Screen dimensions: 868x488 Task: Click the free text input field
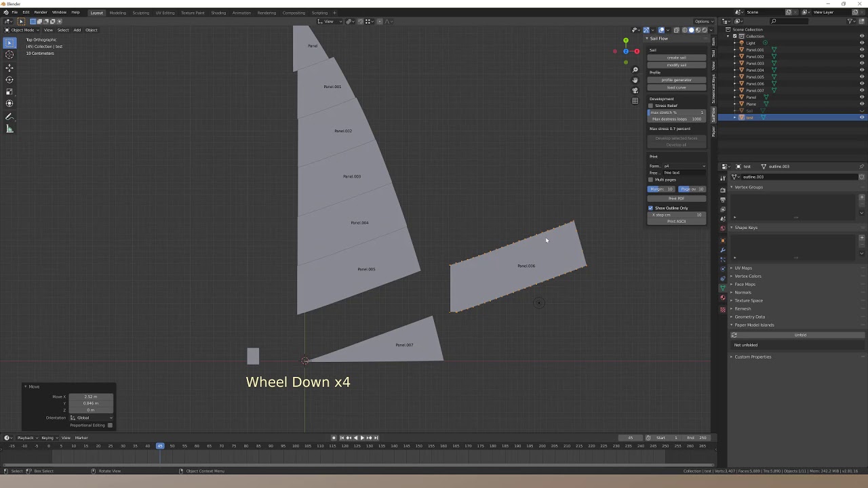[x=684, y=173]
